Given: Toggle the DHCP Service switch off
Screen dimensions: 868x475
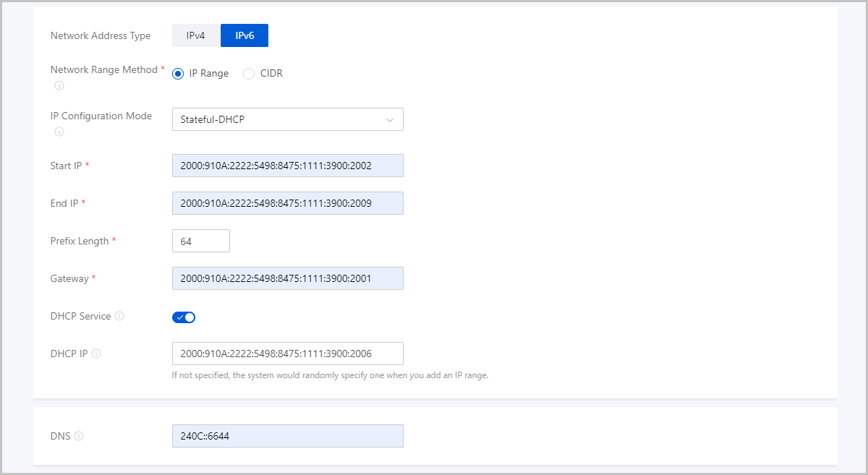Looking at the screenshot, I should point(184,317).
